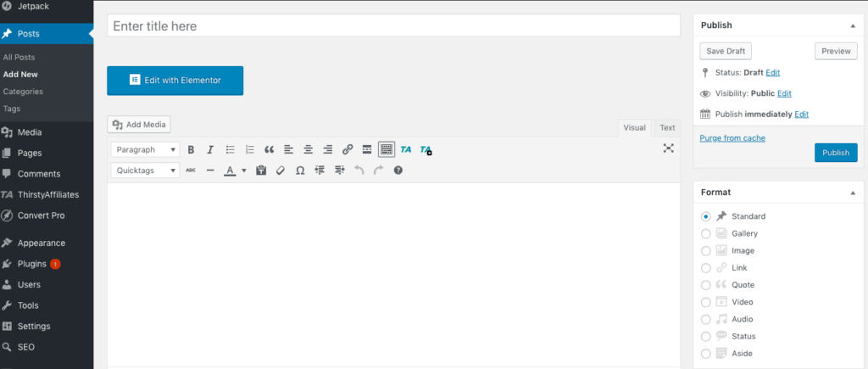868x369 pixels.
Task: Select Quote post format
Action: 706,285
